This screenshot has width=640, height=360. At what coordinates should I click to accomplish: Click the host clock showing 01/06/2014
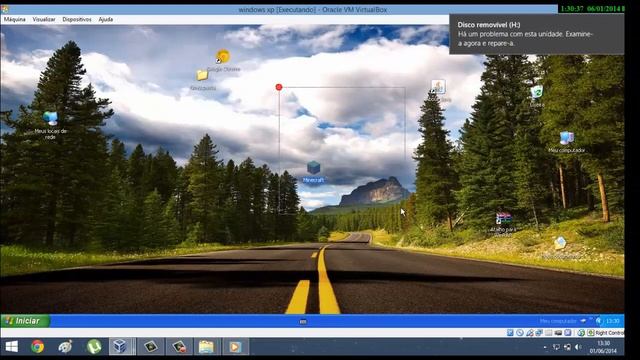[603, 347]
